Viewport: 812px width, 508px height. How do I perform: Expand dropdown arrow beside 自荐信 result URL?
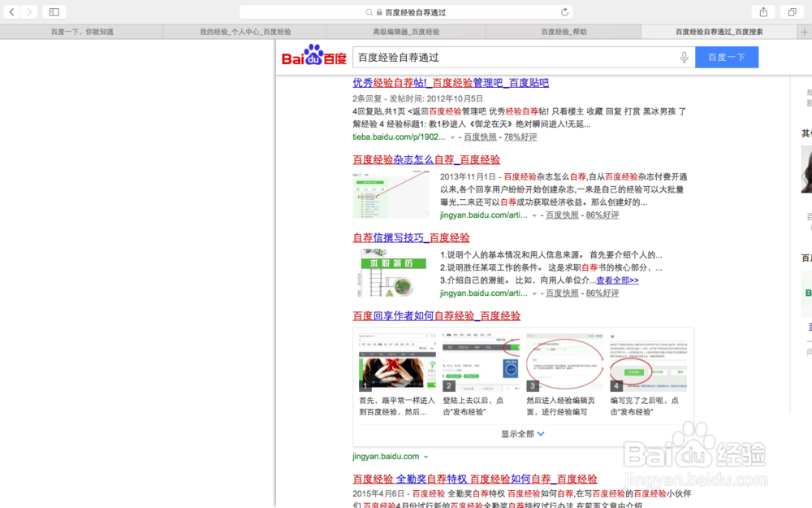(x=534, y=293)
